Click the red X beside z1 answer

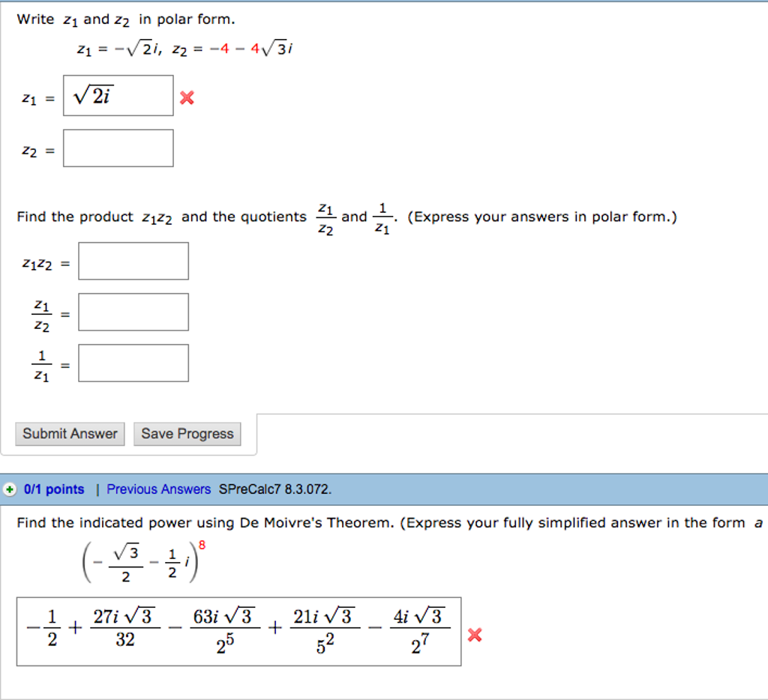185,96
